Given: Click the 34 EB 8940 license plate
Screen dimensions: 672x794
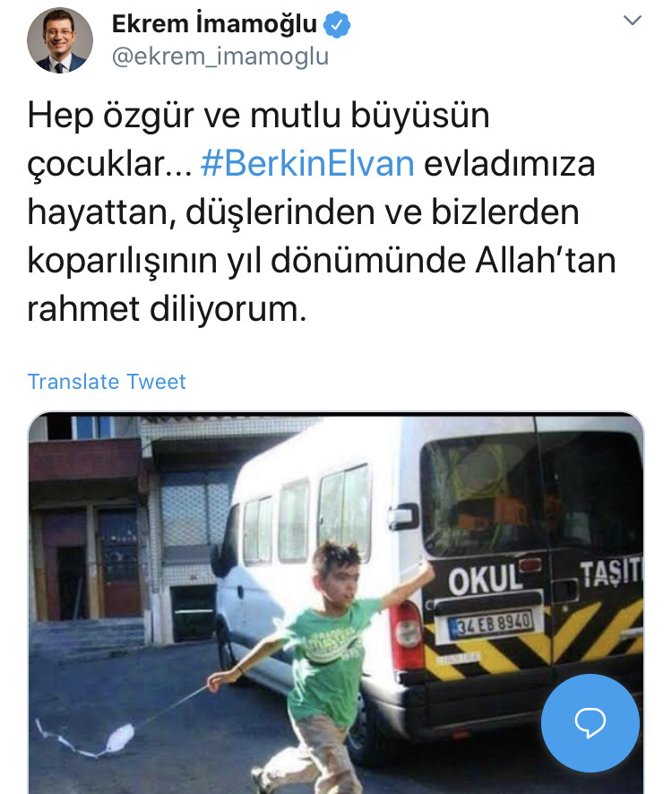Looking at the screenshot, I should [x=491, y=624].
